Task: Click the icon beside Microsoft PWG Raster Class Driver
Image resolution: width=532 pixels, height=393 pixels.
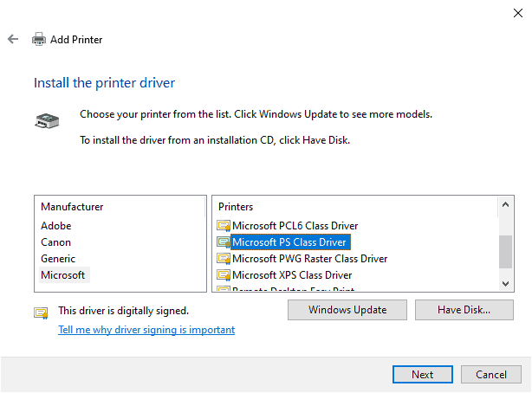Action: click(224, 259)
